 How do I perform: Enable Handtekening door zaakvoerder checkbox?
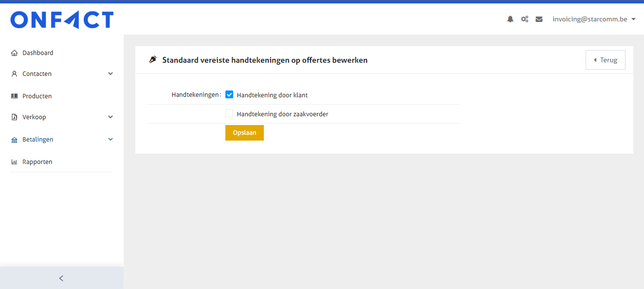(229, 114)
